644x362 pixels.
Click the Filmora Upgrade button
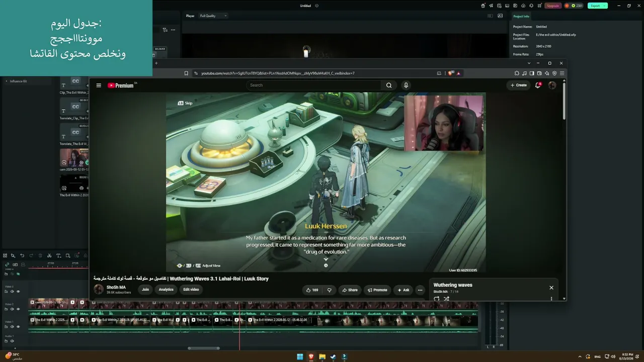tap(553, 6)
